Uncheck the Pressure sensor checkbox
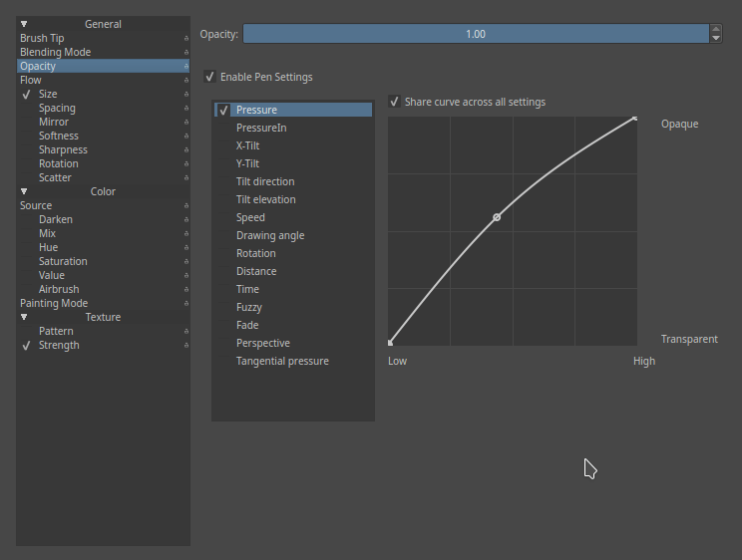Screen dimensions: 742x560 (223, 110)
